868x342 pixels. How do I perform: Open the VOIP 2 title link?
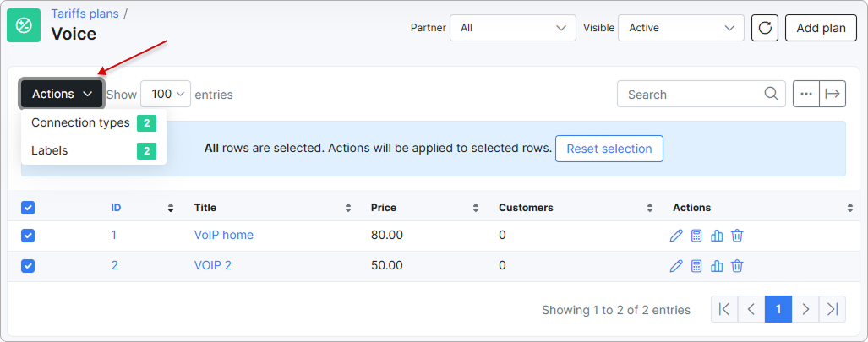(x=213, y=266)
